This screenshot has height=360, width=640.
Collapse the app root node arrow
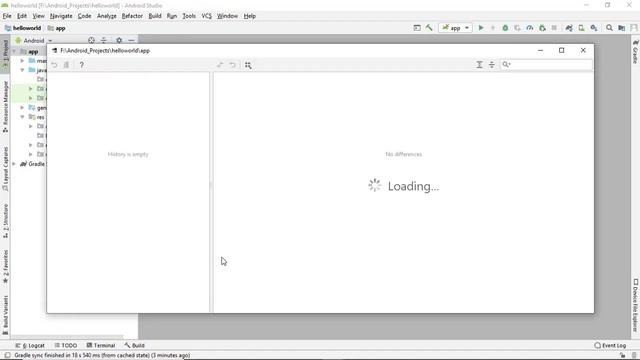click(x=15, y=52)
